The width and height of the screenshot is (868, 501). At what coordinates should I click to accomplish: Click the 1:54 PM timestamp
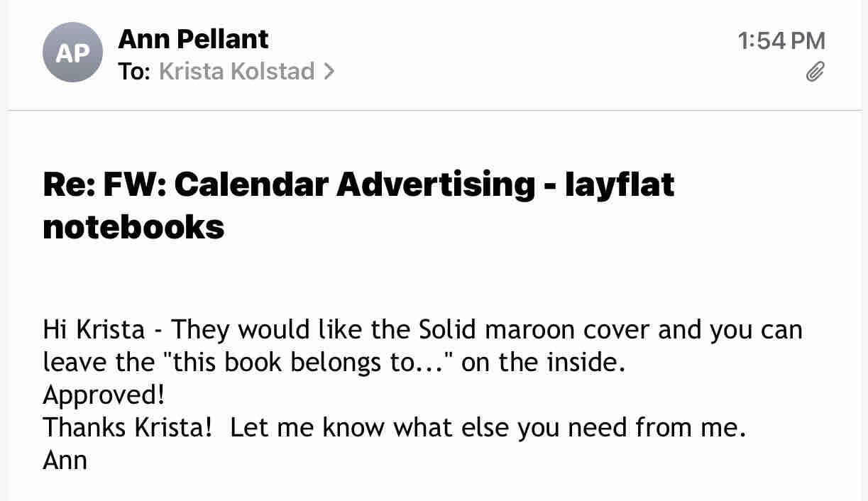coord(781,40)
